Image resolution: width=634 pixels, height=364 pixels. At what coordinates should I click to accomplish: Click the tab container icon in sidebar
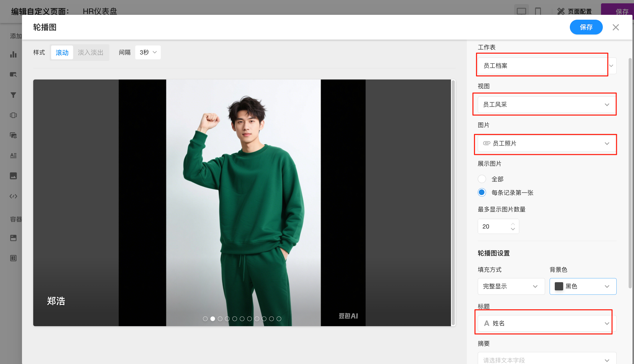[x=13, y=238]
